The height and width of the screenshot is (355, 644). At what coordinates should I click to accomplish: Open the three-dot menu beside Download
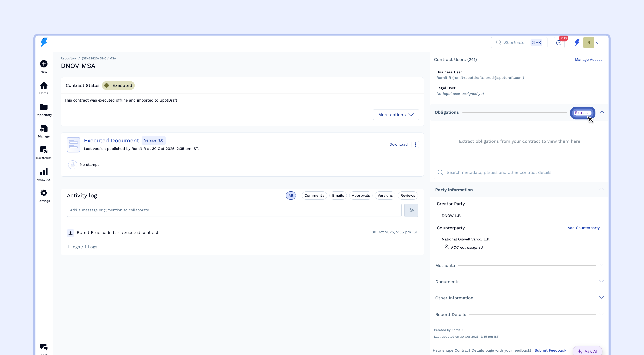click(x=415, y=144)
